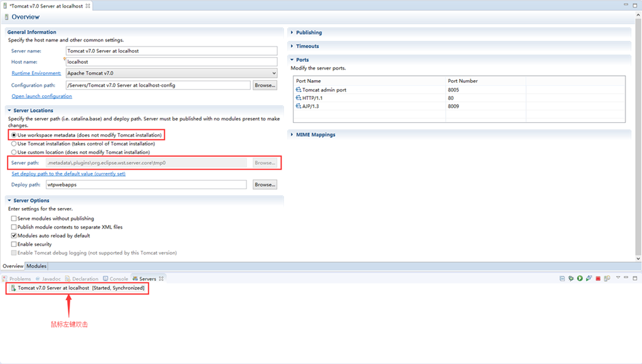
Task: Open the Runtime Environment link
Action: coord(36,73)
